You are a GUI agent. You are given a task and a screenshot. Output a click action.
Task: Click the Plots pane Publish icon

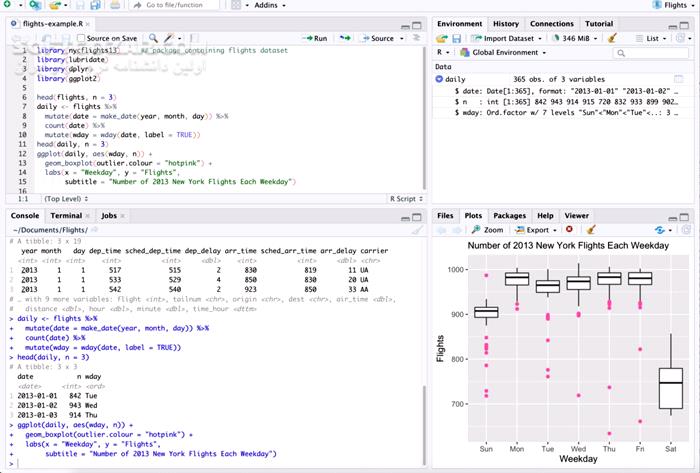click(x=660, y=230)
